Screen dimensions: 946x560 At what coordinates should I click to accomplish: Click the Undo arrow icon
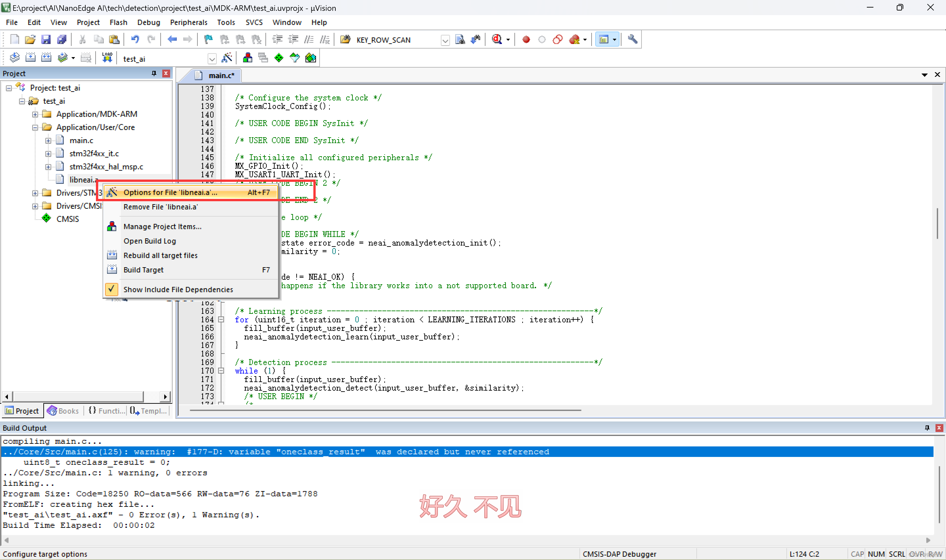(x=135, y=39)
